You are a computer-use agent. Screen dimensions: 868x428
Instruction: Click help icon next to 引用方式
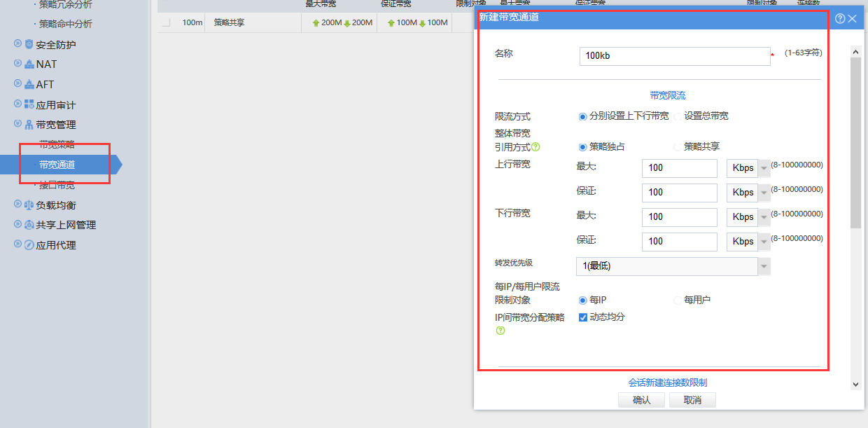(x=535, y=147)
